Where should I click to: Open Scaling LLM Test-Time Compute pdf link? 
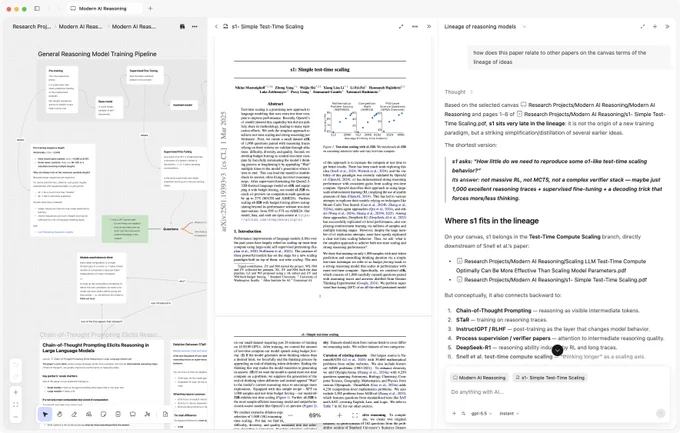tap(551, 266)
